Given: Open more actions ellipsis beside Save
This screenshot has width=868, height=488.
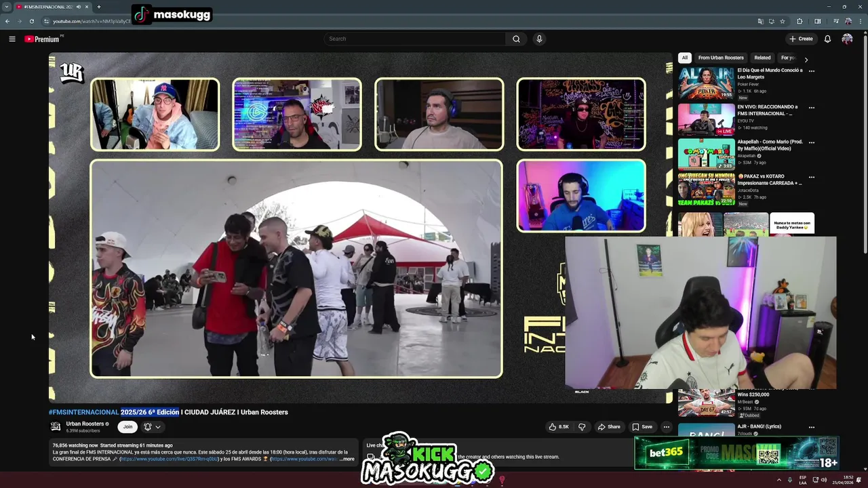Looking at the screenshot, I should tap(667, 427).
